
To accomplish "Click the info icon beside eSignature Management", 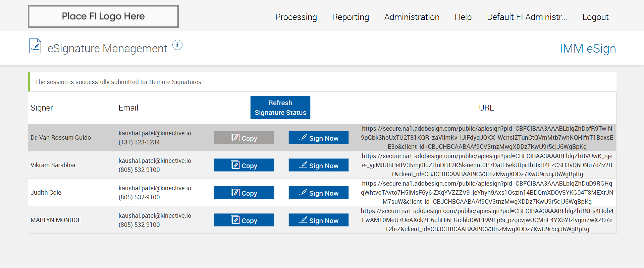I will 177,45.
